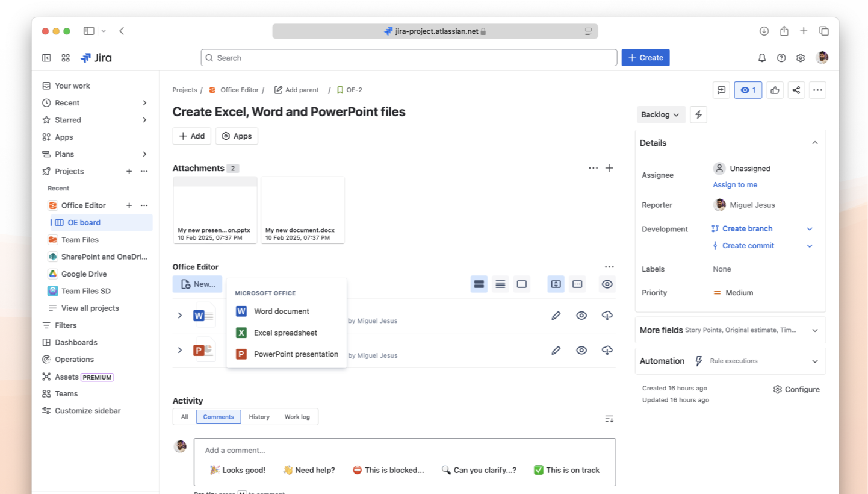Image resolution: width=868 pixels, height=494 pixels.
Task: Expand the PowerPoint file row
Action: coord(179,350)
